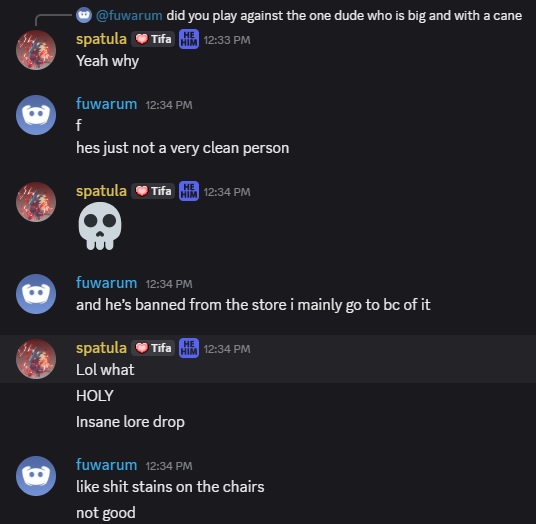Screen dimensions: 536x524
Task: Open spatula's avatar on 'Yeah why' message
Action: pos(36,50)
